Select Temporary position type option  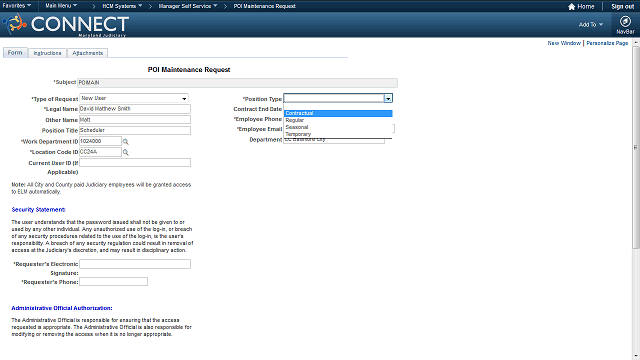(338, 134)
